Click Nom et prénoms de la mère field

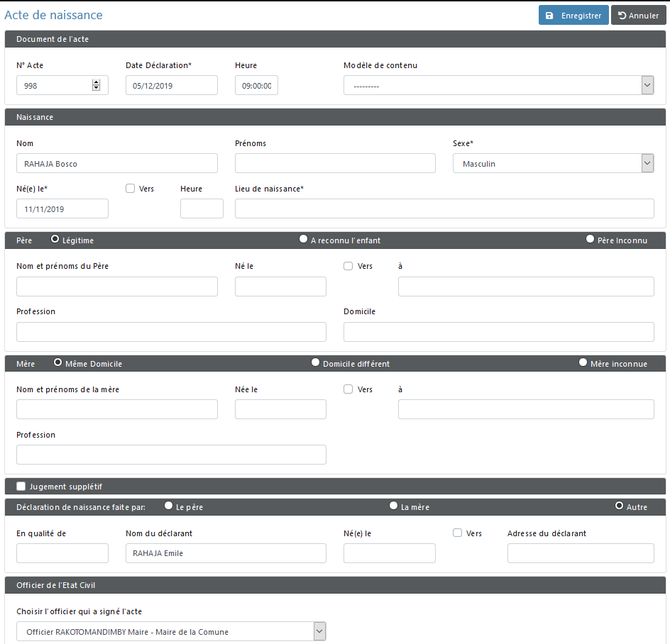pos(117,409)
